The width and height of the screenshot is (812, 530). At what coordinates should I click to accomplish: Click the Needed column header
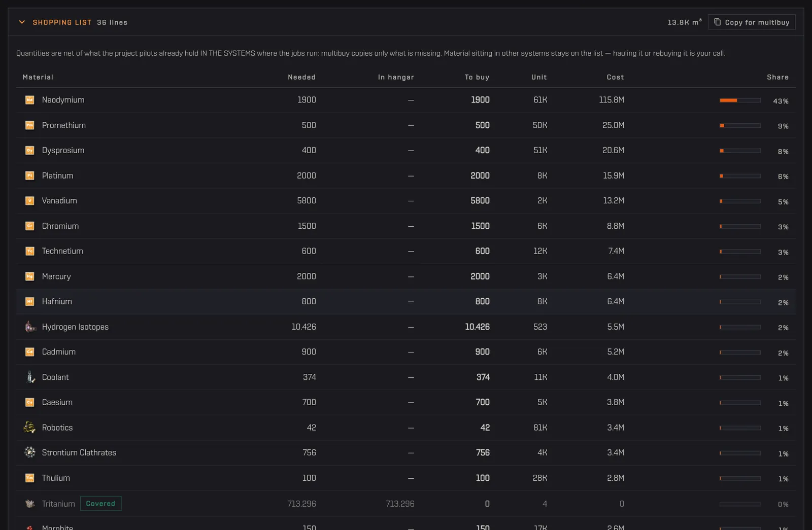coord(301,77)
